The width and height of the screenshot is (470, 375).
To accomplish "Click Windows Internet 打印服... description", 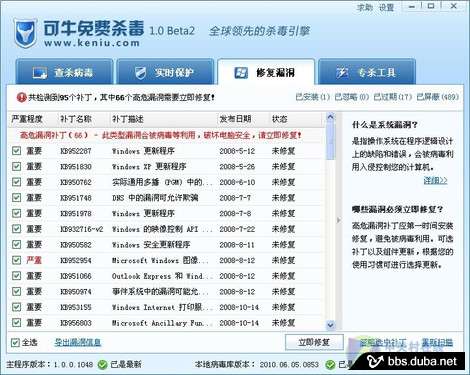I will tap(162, 307).
